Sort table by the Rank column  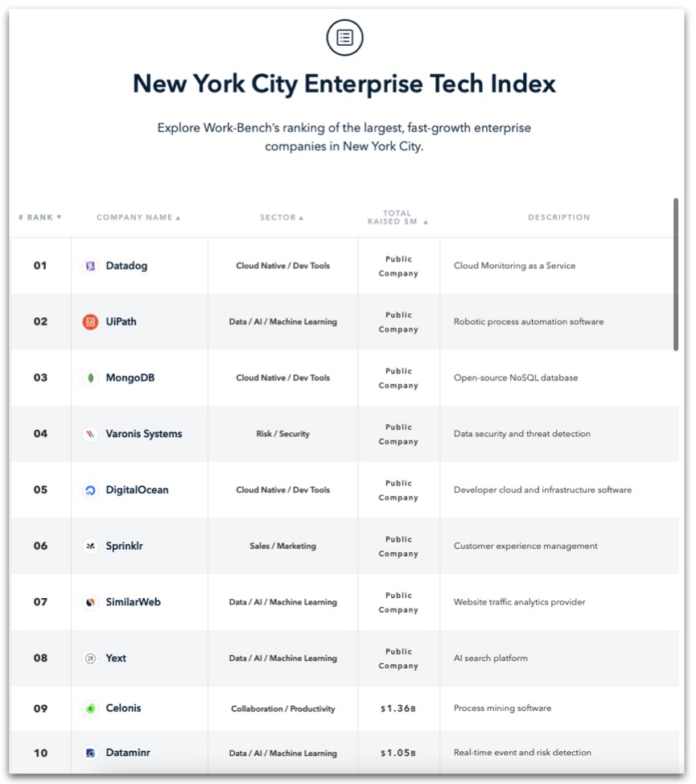pyautogui.click(x=40, y=217)
